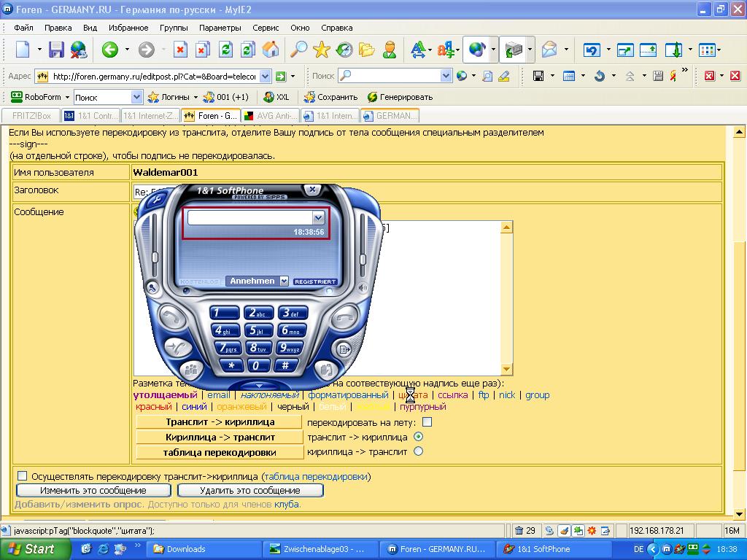Click the text size letter A icon
The height and width of the screenshot is (560, 747).
(x=418, y=49)
